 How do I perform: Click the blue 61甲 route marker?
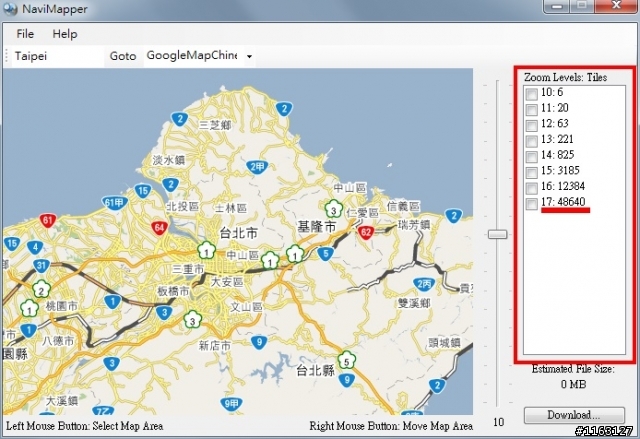tap(114, 203)
